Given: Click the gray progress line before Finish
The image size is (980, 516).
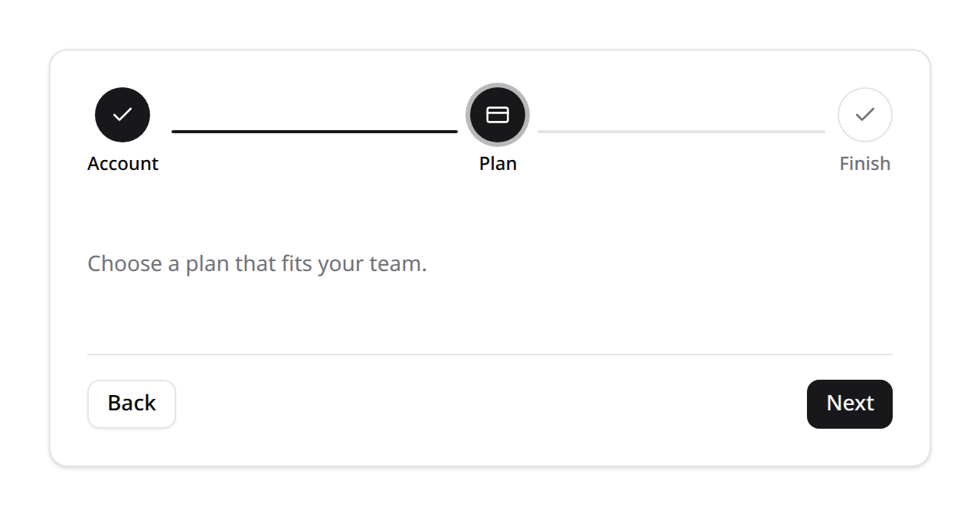Looking at the screenshot, I should click(x=681, y=132).
